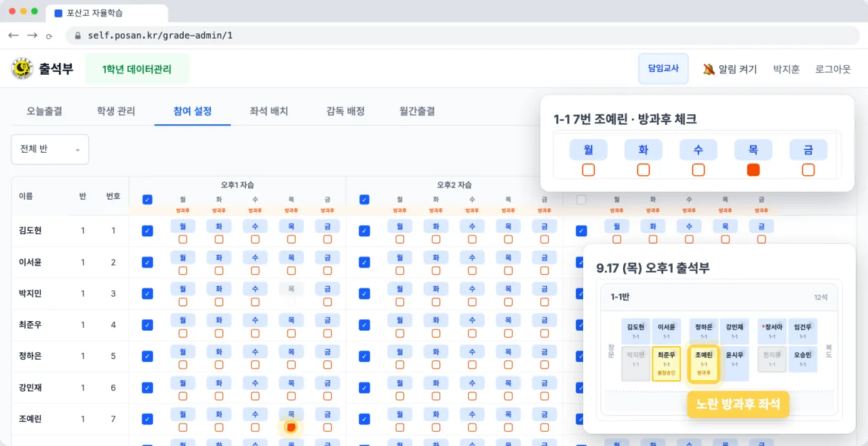The image size is (868, 446).
Task: Open the 감독 배정 tab
Action: [x=346, y=111]
